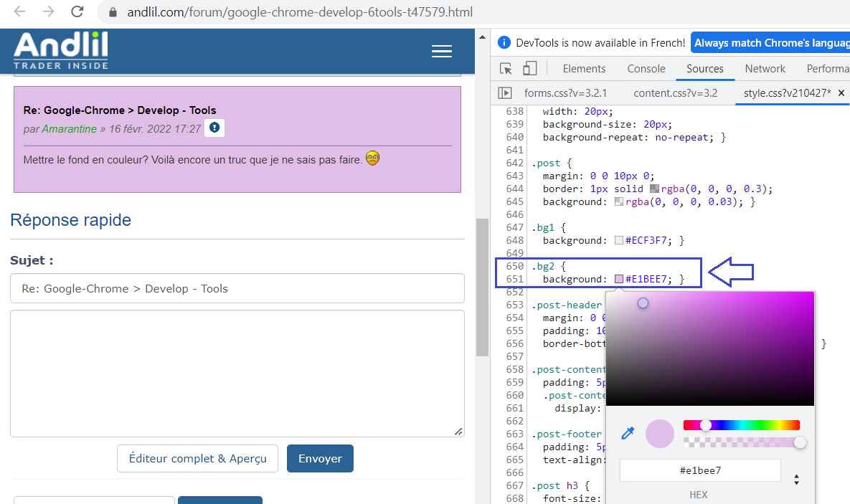Go back with the browser back arrow
Viewport: 850px width, 504px height.
[x=19, y=11]
